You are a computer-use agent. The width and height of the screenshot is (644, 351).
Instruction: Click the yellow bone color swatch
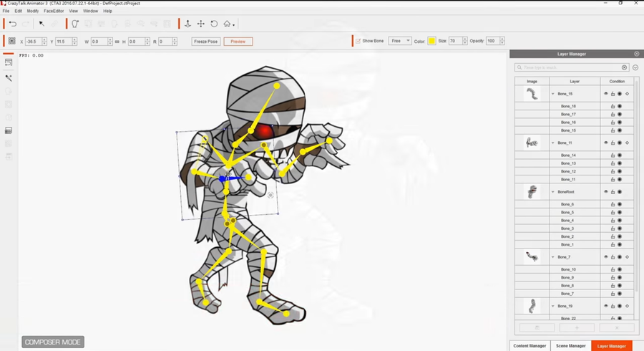coord(431,41)
